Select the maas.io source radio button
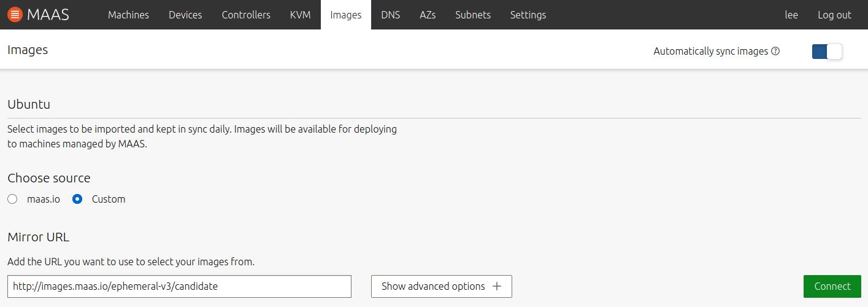This screenshot has width=868, height=307. [x=12, y=199]
